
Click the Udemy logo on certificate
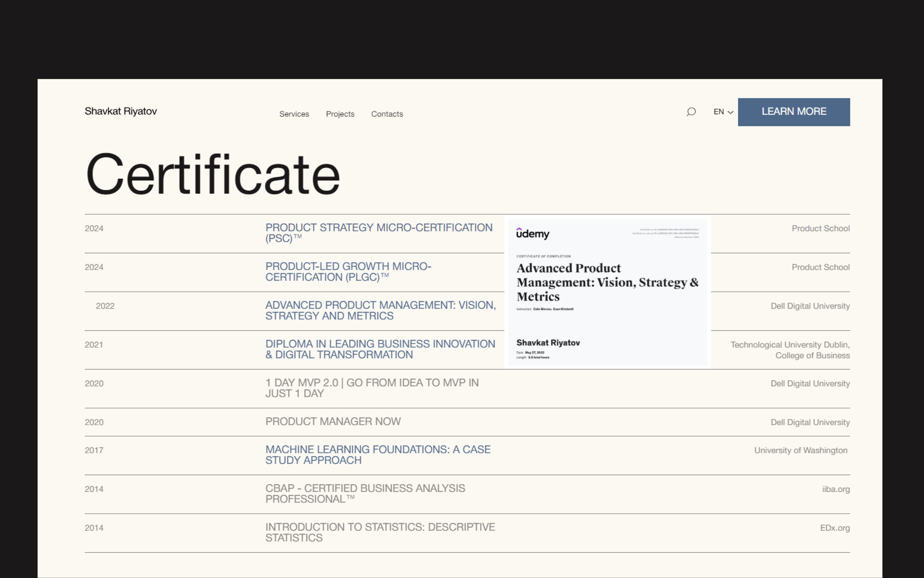click(x=532, y=233)
